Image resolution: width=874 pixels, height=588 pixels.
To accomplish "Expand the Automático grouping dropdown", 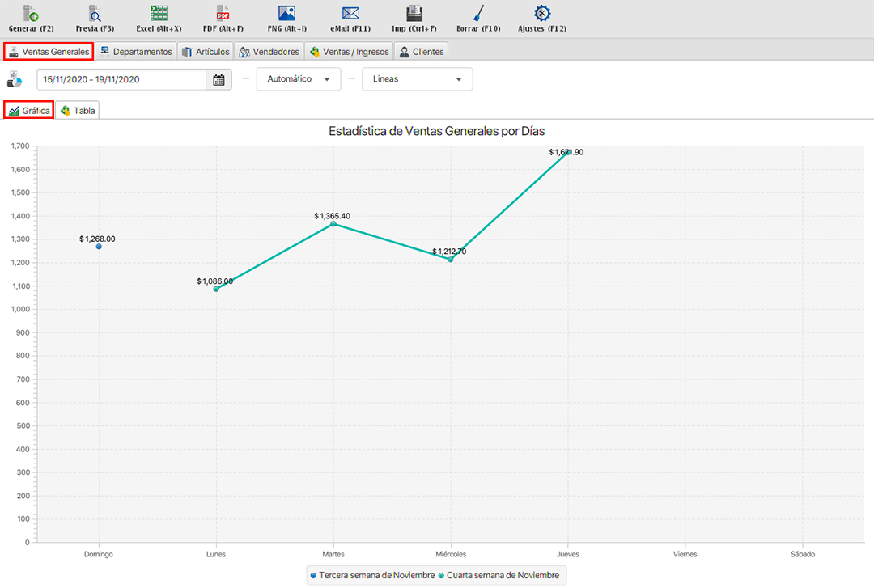I will 299,79.
